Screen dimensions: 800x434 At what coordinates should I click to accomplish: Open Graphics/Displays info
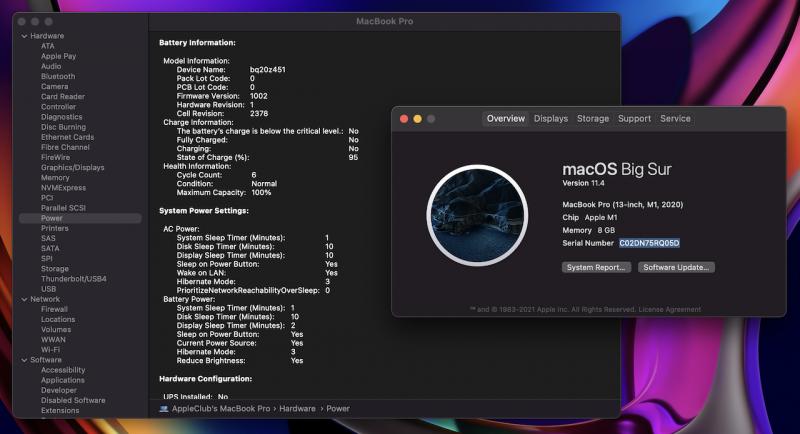(72, 168)
